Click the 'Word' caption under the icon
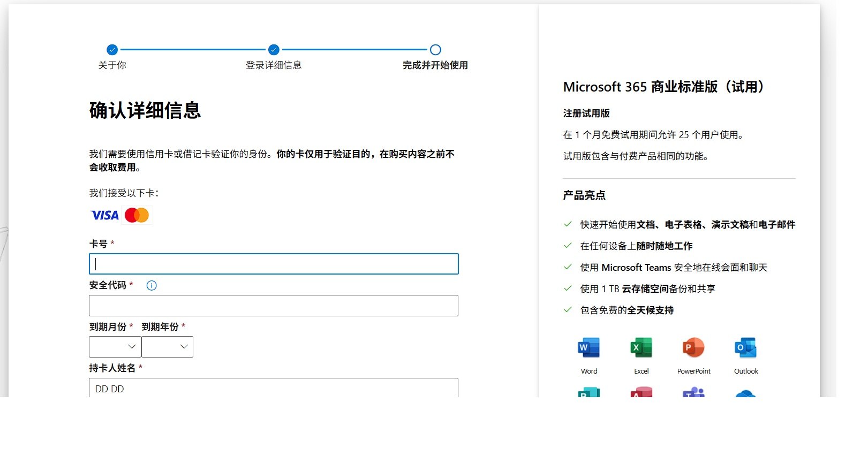Screen dimensions: 868x471 [589, 371]
